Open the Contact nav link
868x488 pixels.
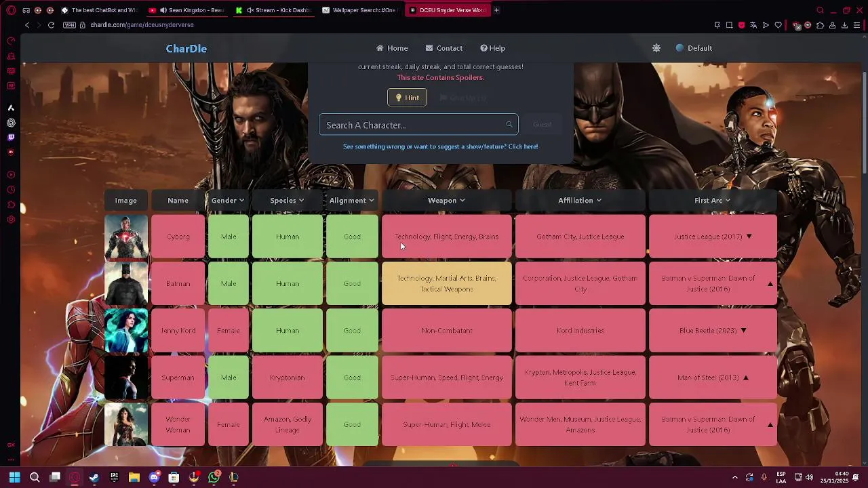click(444, 48)
